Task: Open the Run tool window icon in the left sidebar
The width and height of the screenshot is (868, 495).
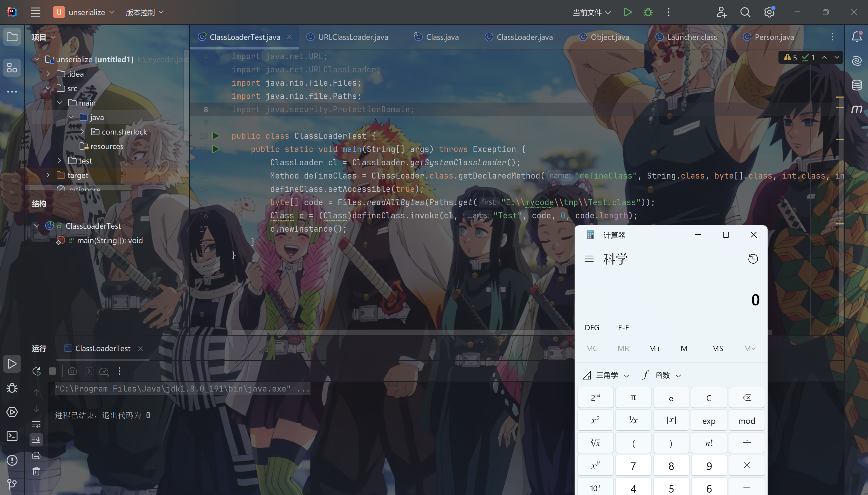Action: (x=12, y=364)
